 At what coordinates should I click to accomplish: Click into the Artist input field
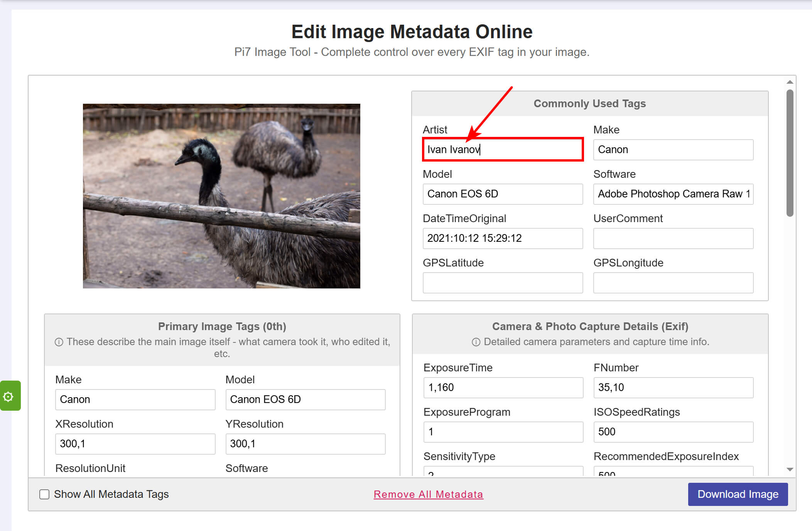(502, 150)
